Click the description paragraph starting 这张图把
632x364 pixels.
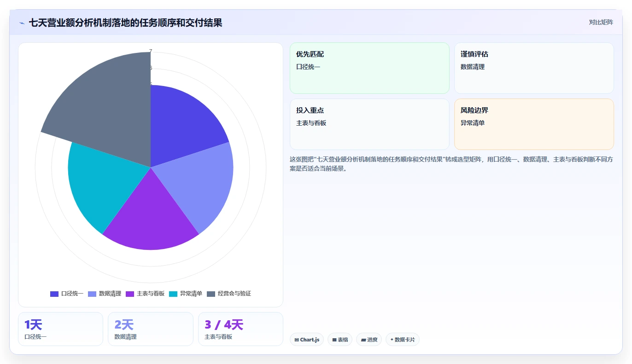click(451, 164)
